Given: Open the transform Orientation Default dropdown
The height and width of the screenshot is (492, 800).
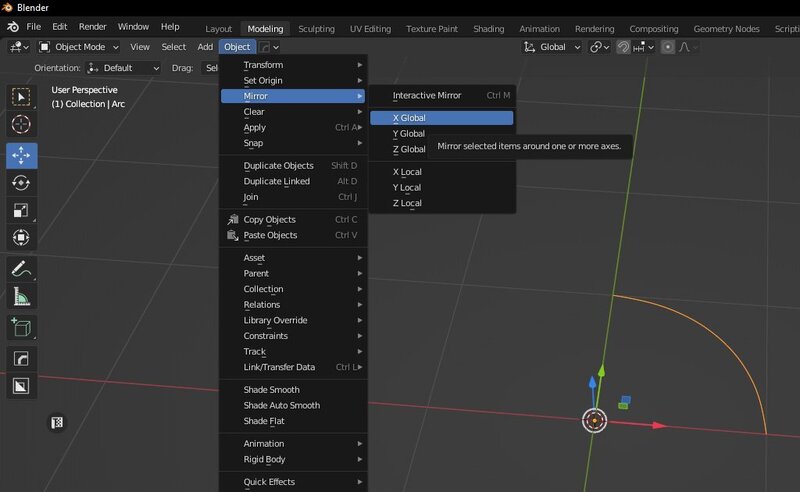Looking at the screenshot, I should pyautogui.click(x=123, y=68).
